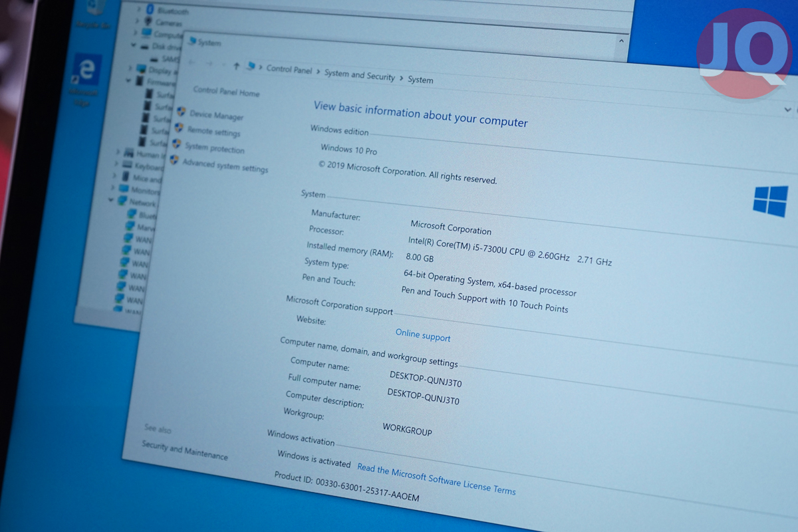798x532 pixels.
Task: Expand the Display adapters node in Device Manager
Action: (131, 68)
